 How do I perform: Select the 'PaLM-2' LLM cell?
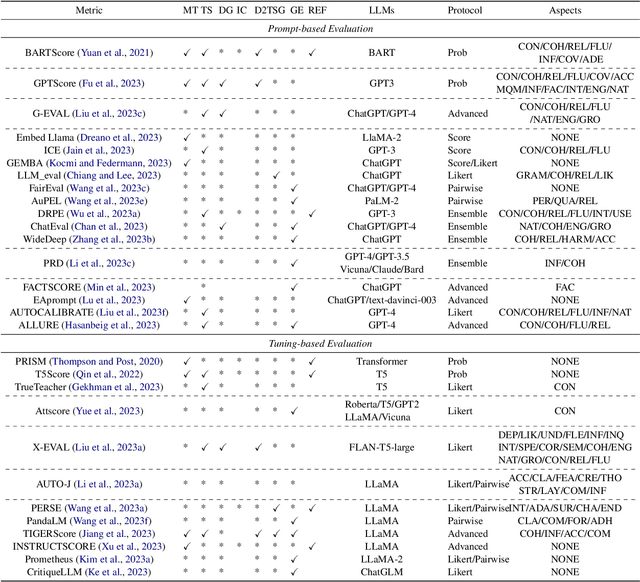(x=382, y=201)
